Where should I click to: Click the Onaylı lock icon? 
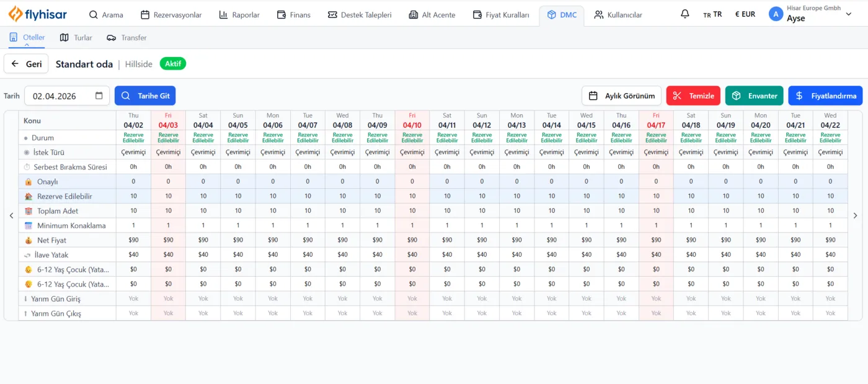(28, 182)
